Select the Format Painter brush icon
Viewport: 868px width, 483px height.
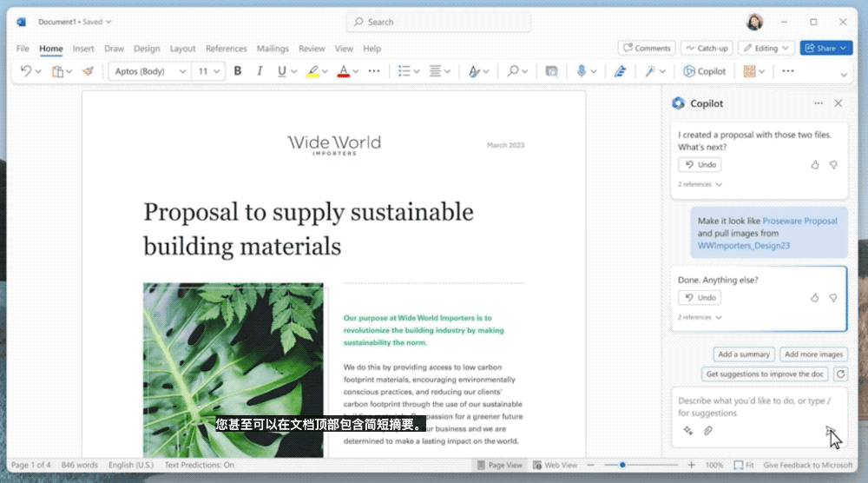(x=87, y=71)
